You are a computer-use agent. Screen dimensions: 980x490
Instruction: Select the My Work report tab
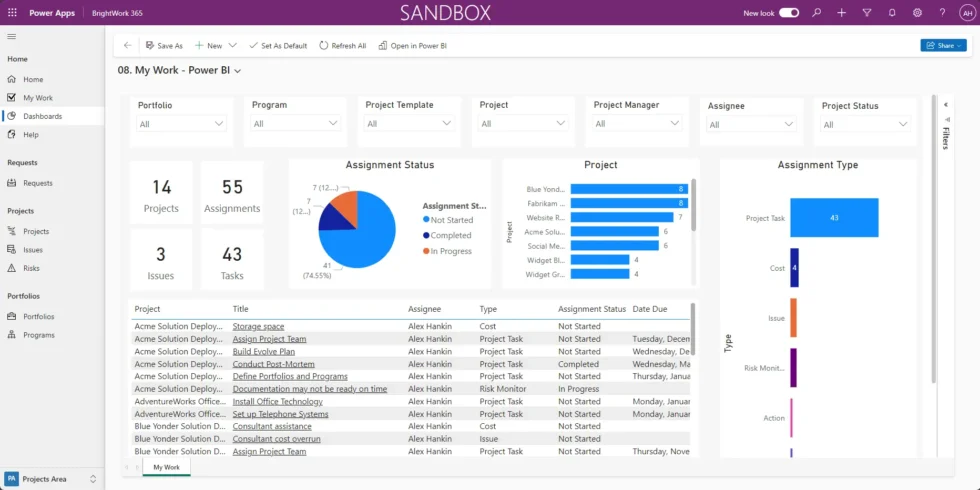point(166,467)
